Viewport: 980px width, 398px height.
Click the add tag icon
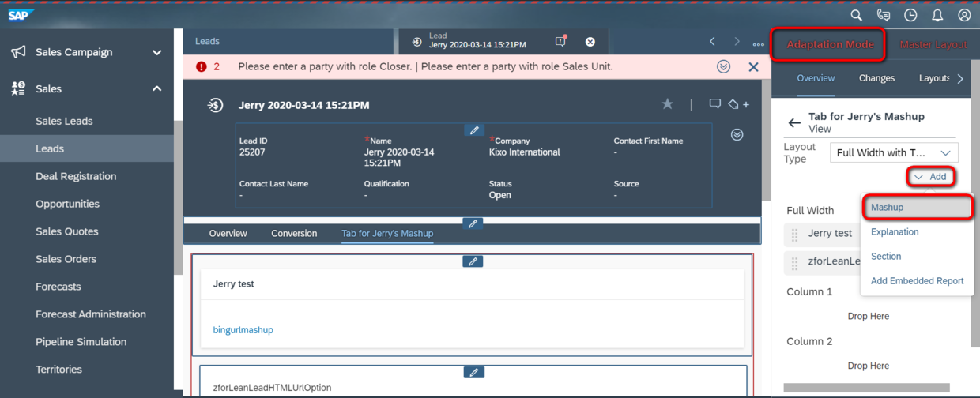click(738, 104)
